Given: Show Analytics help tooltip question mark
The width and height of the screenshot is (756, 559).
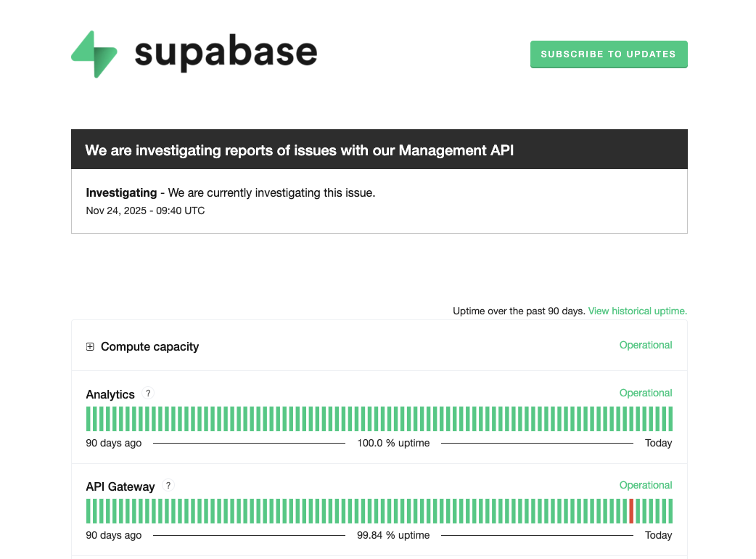Looking at the screenshot, I should 148,393.
